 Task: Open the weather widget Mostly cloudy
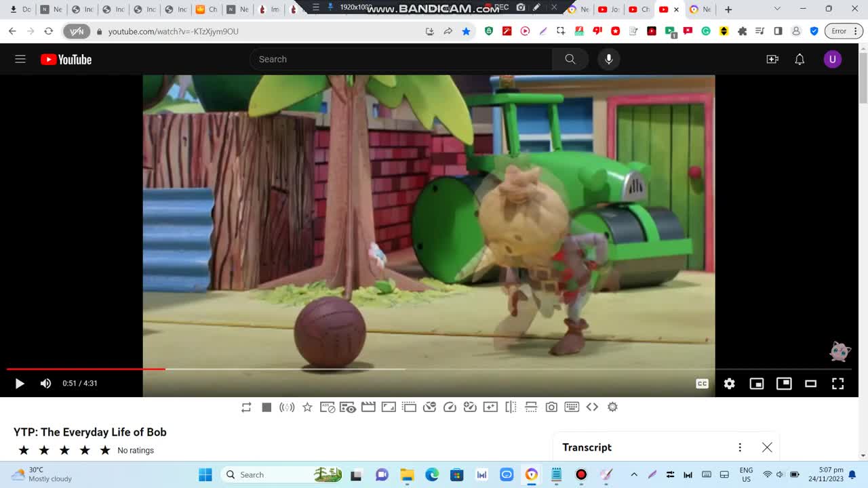pos(42,474)
